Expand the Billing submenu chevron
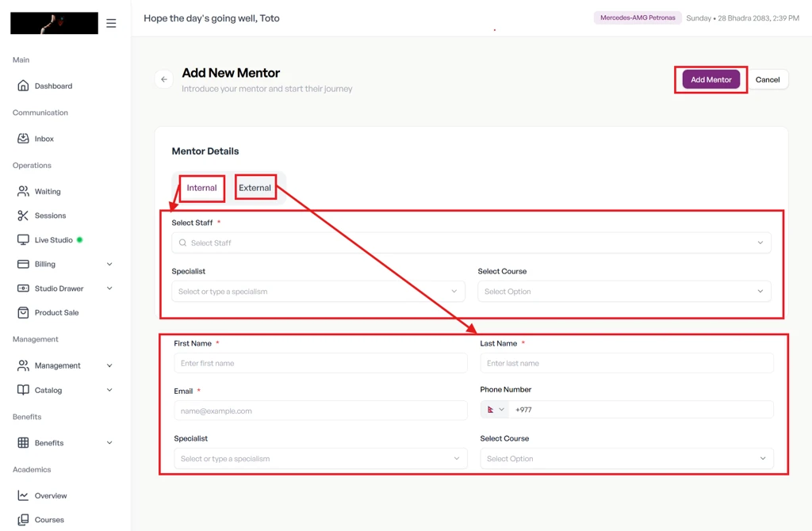The image size is (812, 531). click(x=109, y=264)
